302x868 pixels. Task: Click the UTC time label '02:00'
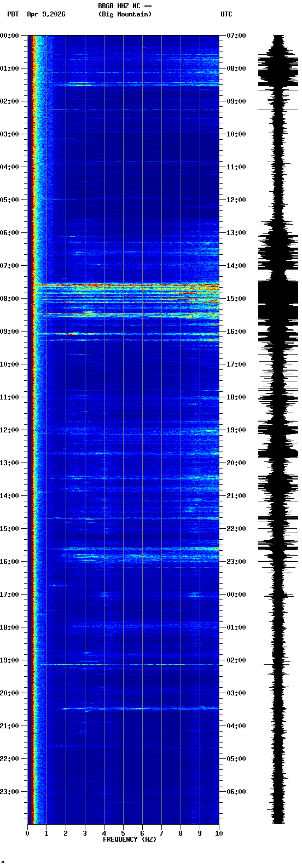tap(236, 660)
